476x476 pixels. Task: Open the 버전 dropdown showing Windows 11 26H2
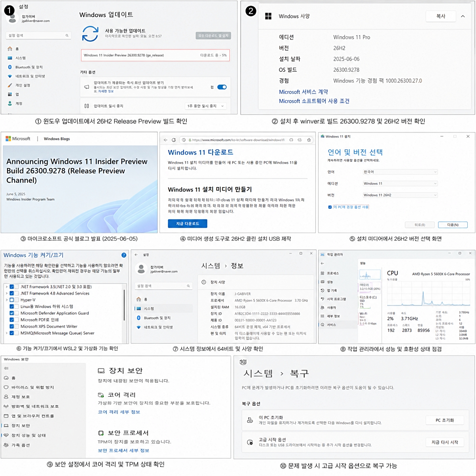pyautogui.click(x=400, y=195)
